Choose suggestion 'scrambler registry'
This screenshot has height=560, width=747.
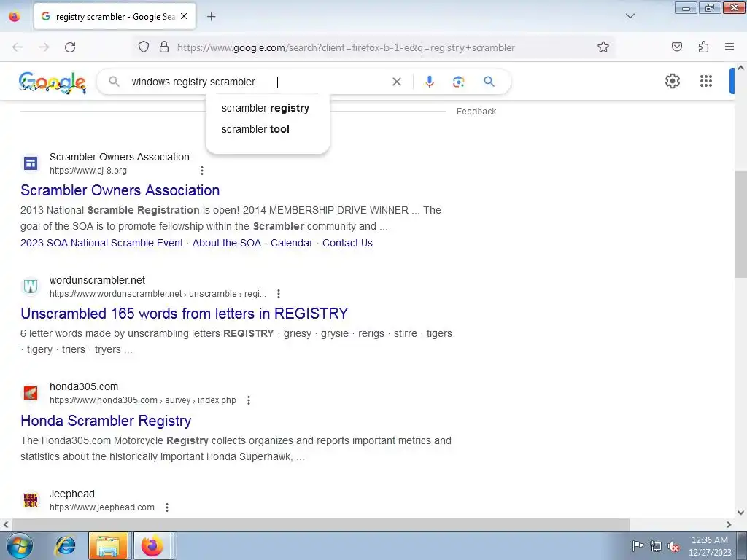266,108
